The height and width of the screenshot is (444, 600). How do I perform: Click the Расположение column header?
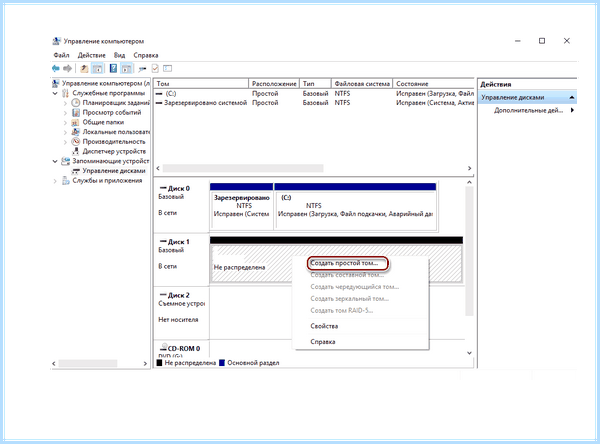pos(274,83)
